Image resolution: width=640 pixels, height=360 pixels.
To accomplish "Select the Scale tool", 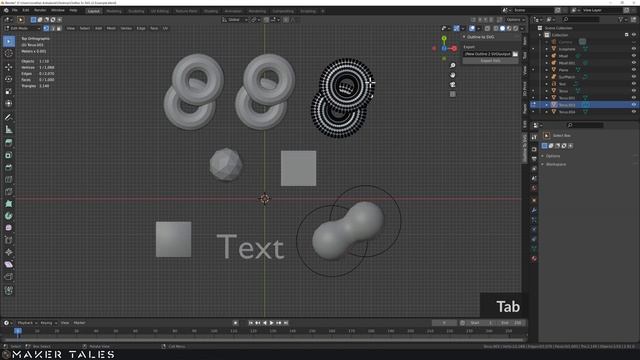I will pos(9,91).
